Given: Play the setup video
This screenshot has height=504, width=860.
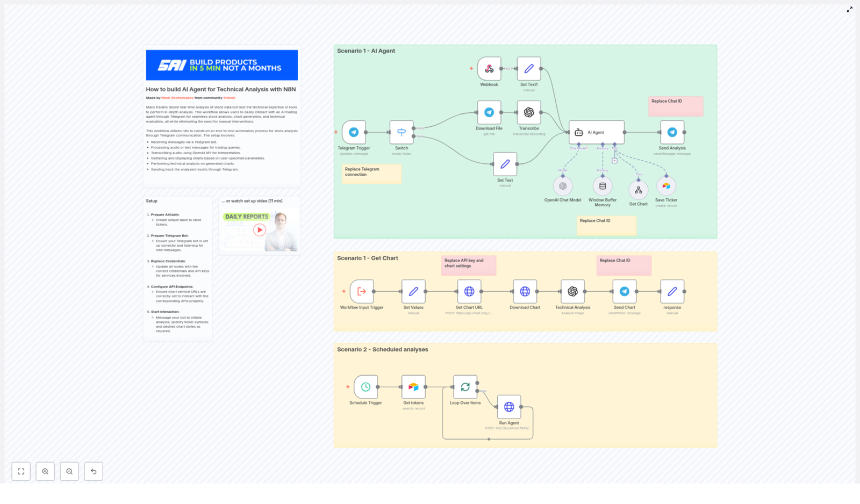Looking at the screenshot, I should pos(260,229).
